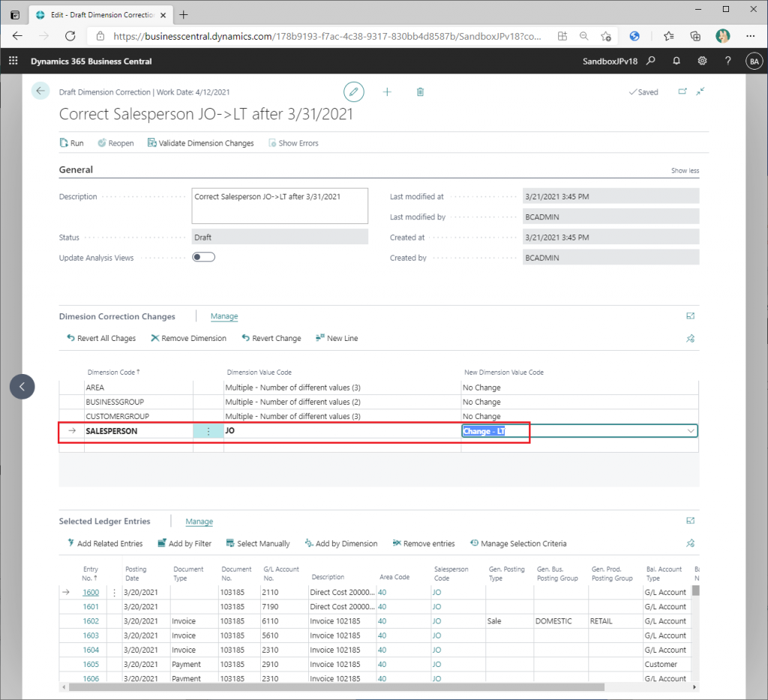Open the SALESPERSON row three-dot menu
Screen dimensions: 768x700
[x=208, y=431]
